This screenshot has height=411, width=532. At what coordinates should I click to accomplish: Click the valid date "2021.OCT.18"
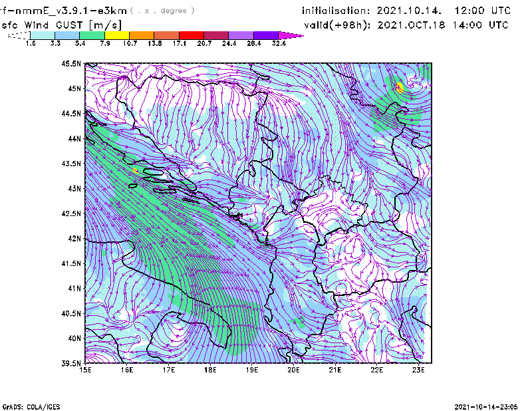pyautogui.click(x=411, y=25)
